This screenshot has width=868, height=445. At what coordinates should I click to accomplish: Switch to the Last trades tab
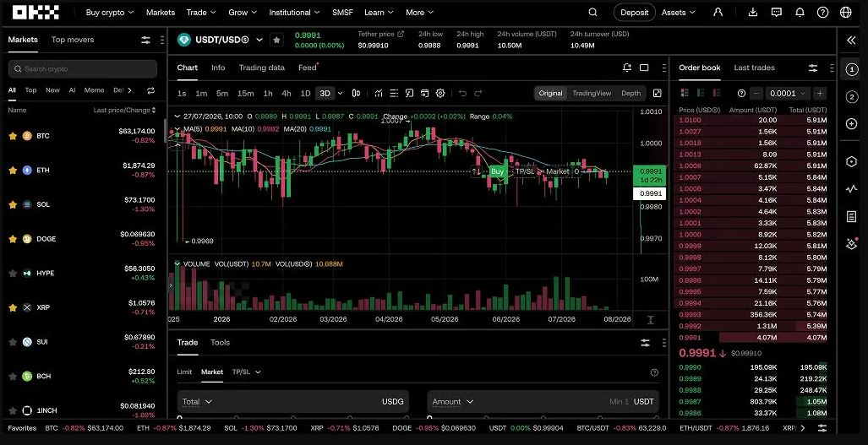pos(754,68)
